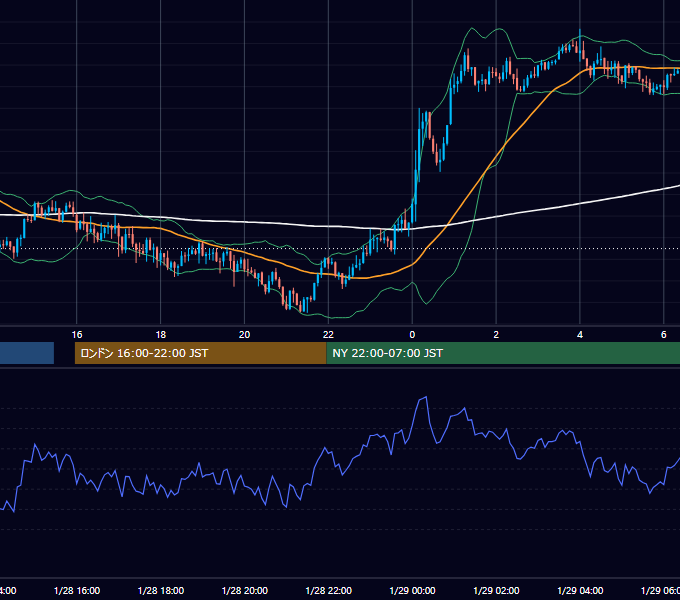Viewport: 680px width, 600px height.
Task: Click the upper axis hour label 6
Action: point(664,335)
